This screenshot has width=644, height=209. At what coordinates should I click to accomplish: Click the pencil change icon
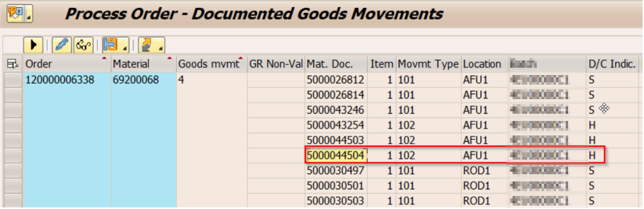click(x=61, y=45)
